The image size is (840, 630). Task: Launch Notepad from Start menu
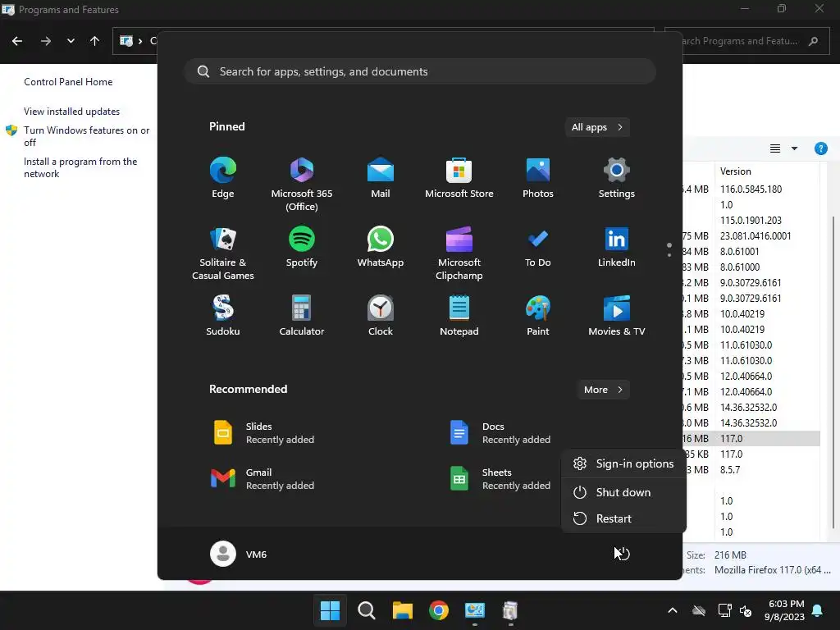pos(459,316)
